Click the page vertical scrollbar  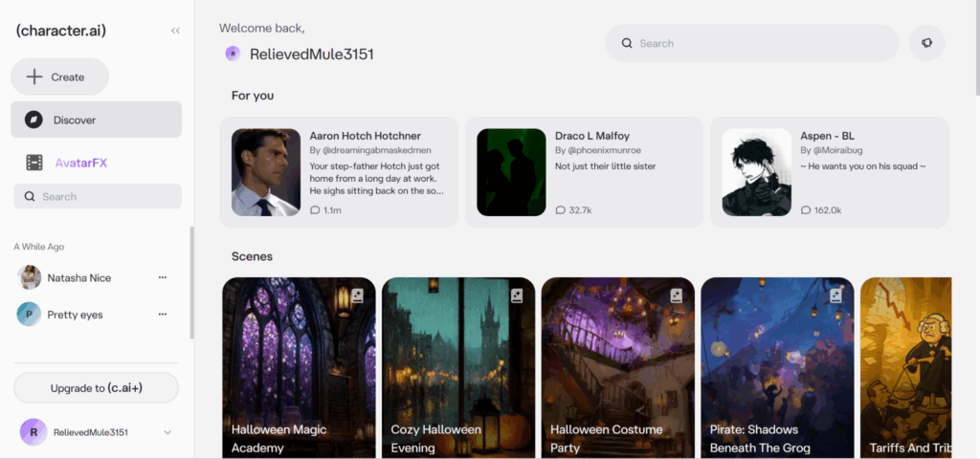[974, 57]
